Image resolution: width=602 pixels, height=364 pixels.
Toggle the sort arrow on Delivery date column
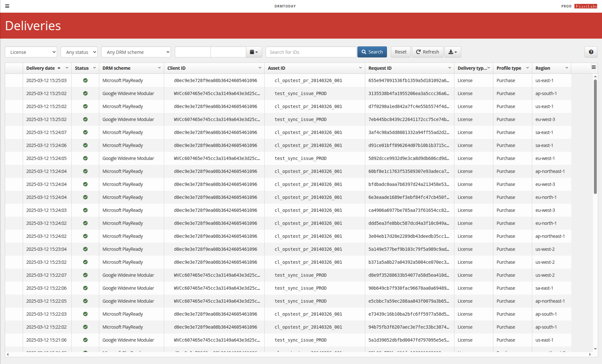point(59,68)
